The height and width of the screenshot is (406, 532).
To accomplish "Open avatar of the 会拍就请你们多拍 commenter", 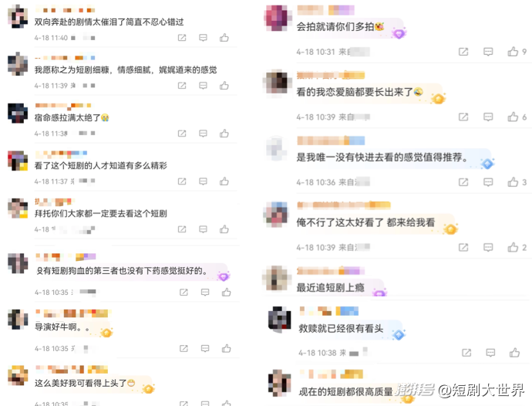I will [277, 18].
